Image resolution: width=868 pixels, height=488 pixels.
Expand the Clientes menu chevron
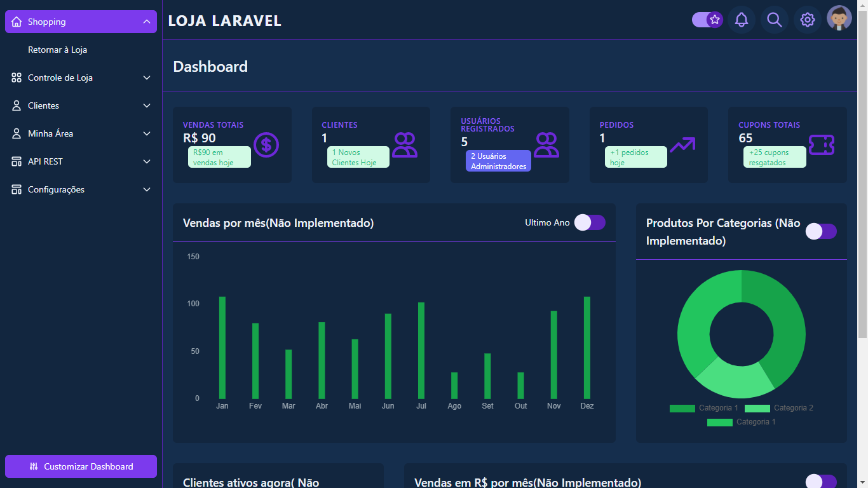point(147,105)
